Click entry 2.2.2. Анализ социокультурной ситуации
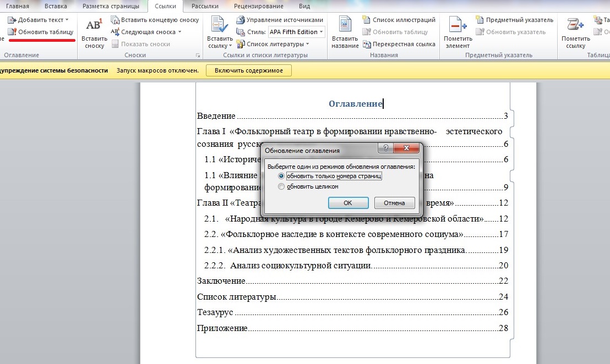Image resolution: width=610 pixels, height=364 pixels. tap(356, 266)
